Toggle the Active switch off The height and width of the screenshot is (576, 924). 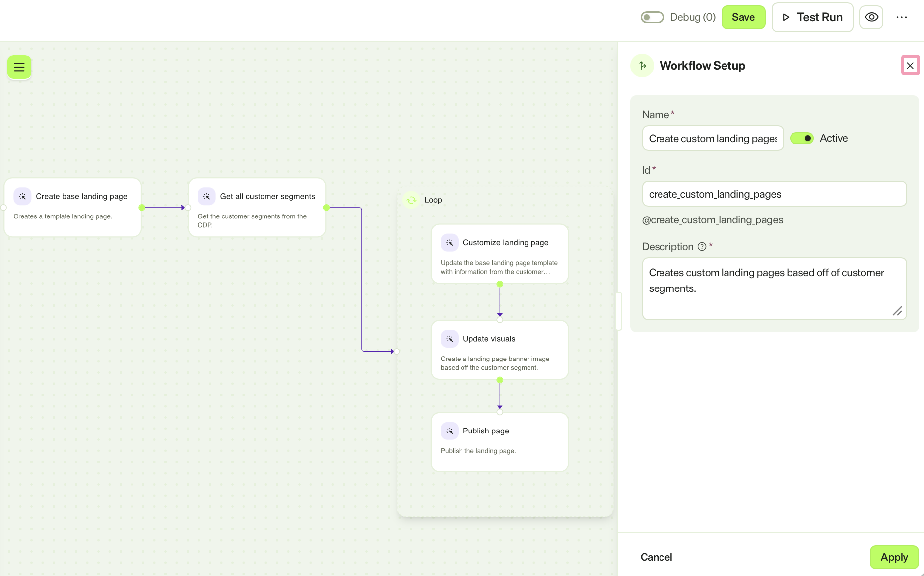tap(802, 138)
